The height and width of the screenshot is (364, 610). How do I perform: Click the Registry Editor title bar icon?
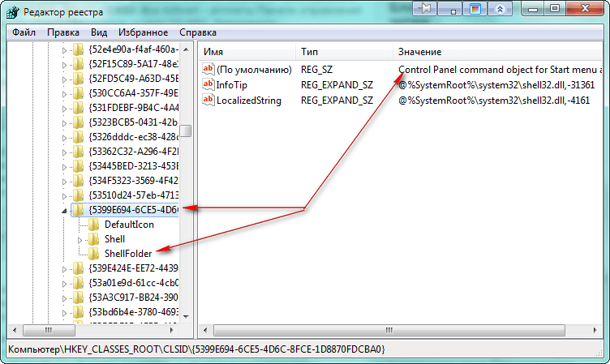pos(12,12)
